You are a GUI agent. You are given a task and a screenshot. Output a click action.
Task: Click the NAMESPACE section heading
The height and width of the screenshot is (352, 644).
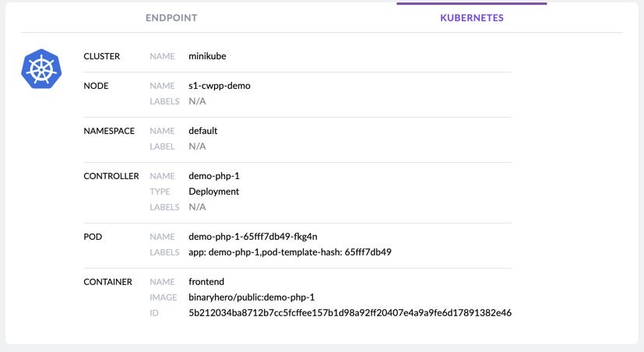pyautogui.click(x=109, y=131)
